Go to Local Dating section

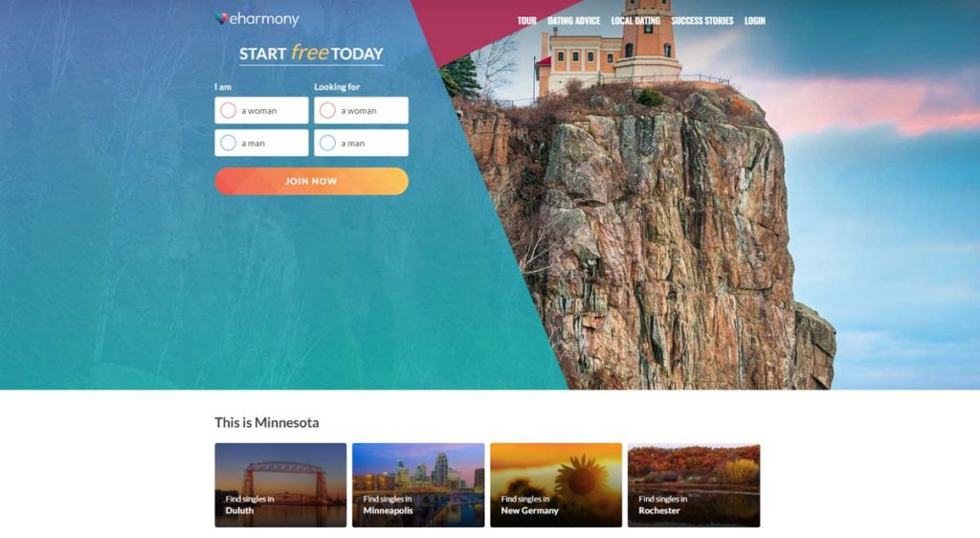coord(635,21)
